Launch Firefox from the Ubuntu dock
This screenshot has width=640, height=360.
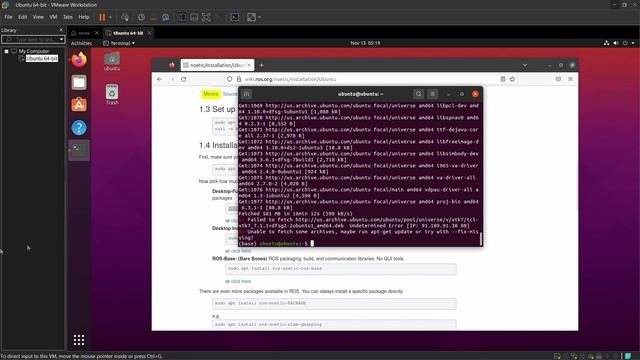(x=79, y=60)
